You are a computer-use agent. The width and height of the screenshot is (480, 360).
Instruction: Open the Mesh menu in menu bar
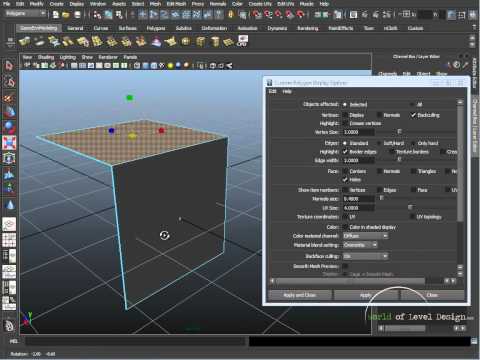tap(155, 4)
